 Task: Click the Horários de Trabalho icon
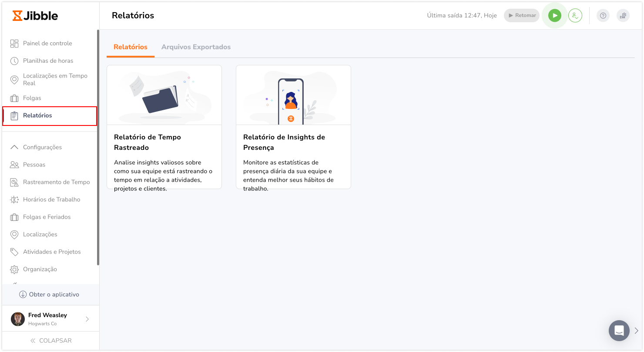click(x=13, y=199)
